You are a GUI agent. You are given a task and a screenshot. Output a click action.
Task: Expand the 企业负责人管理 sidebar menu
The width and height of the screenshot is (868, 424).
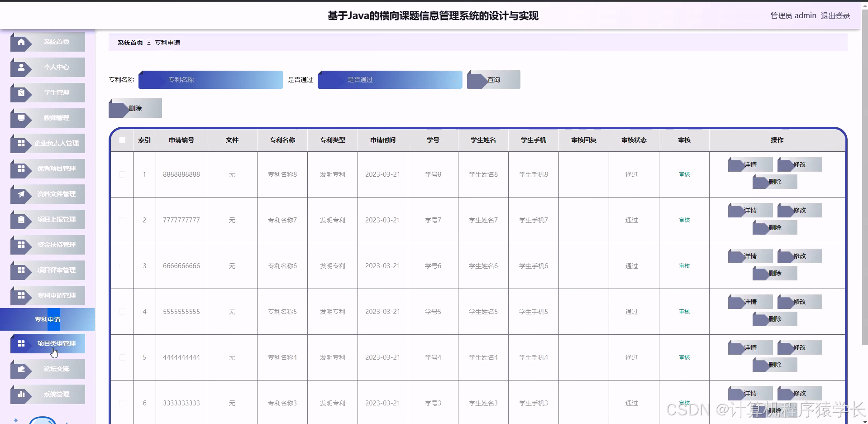[x=48, y=143]
